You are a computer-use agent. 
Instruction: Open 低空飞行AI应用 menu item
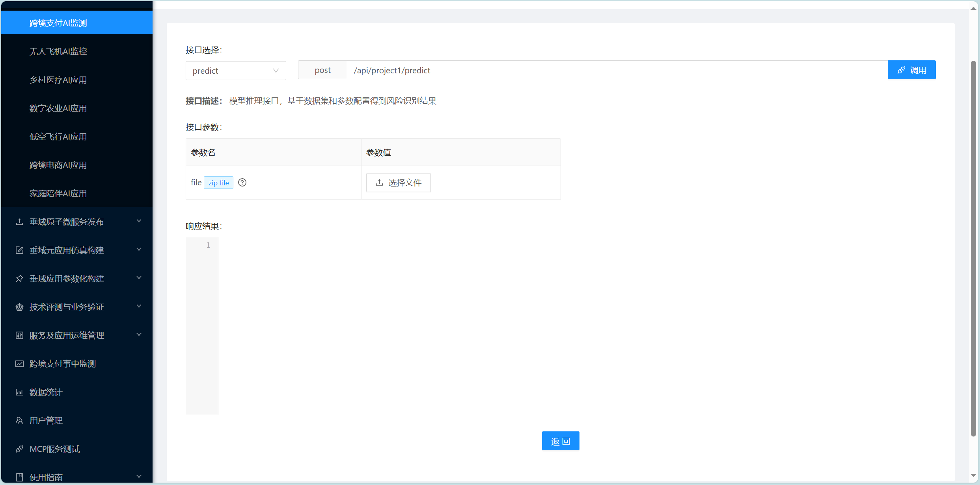[x=77, y=136]
